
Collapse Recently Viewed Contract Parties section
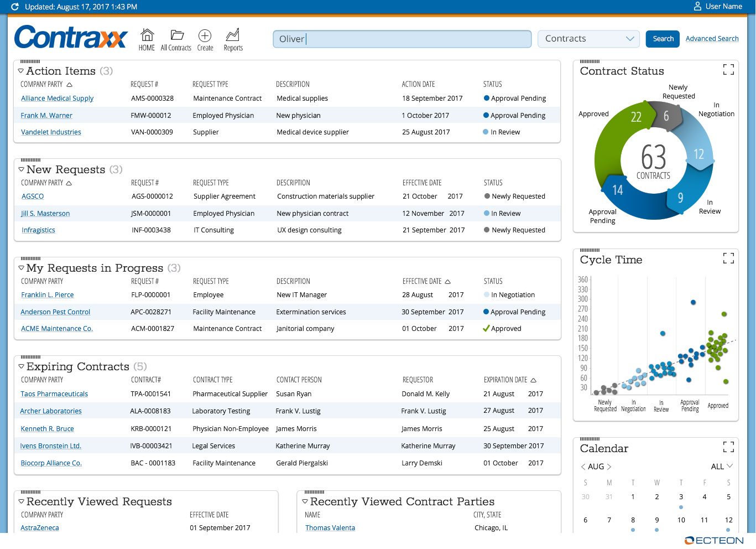point(305,501)
